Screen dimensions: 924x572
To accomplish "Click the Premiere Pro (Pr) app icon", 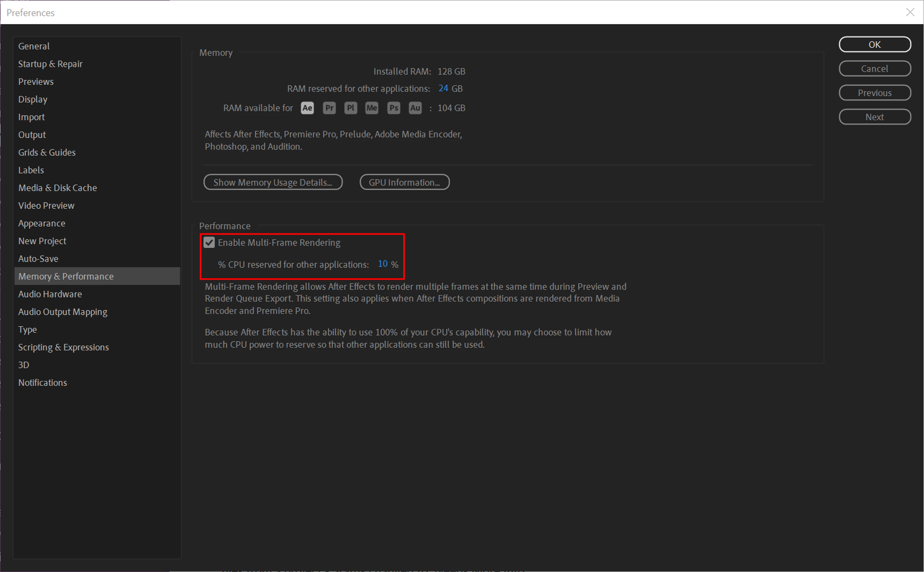I will [x=329, y=108].
